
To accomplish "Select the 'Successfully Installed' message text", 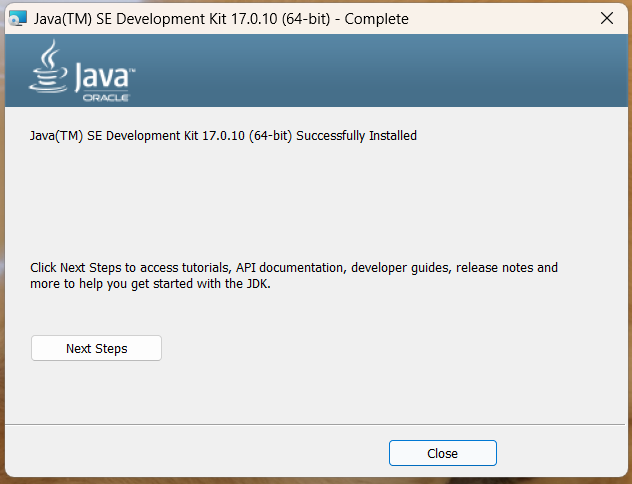I will point(223,136).
